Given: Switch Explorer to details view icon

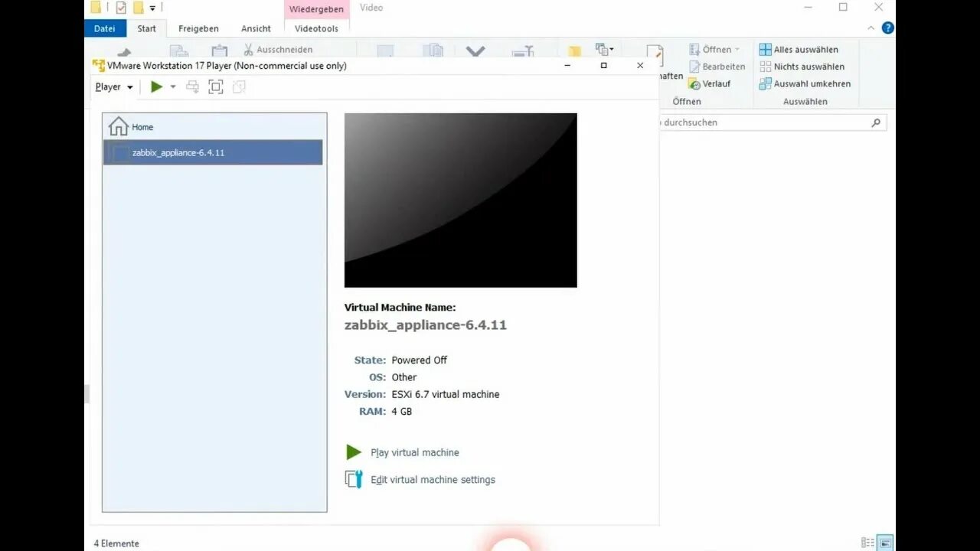Looking at the screenshot, I should pos(867,543).
